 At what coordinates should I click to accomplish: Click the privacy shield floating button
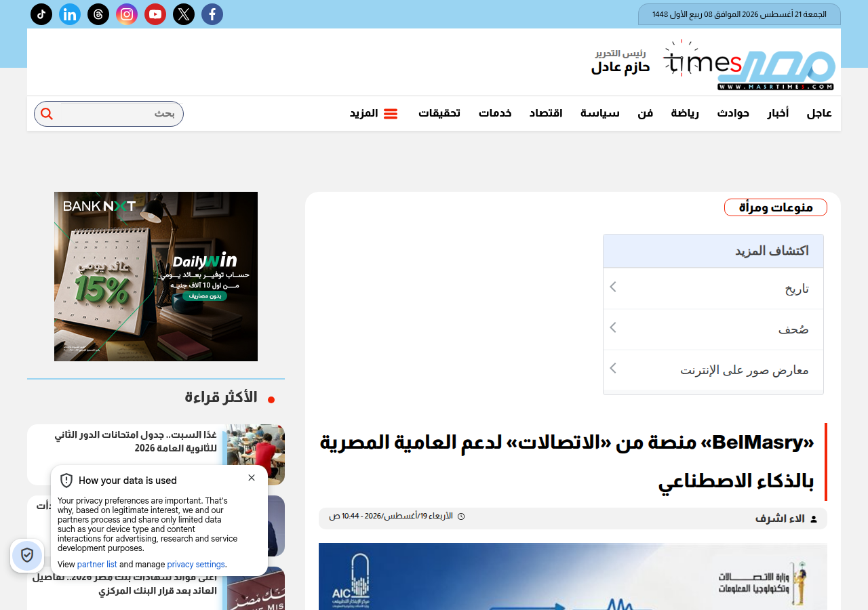tap(27, 556)
